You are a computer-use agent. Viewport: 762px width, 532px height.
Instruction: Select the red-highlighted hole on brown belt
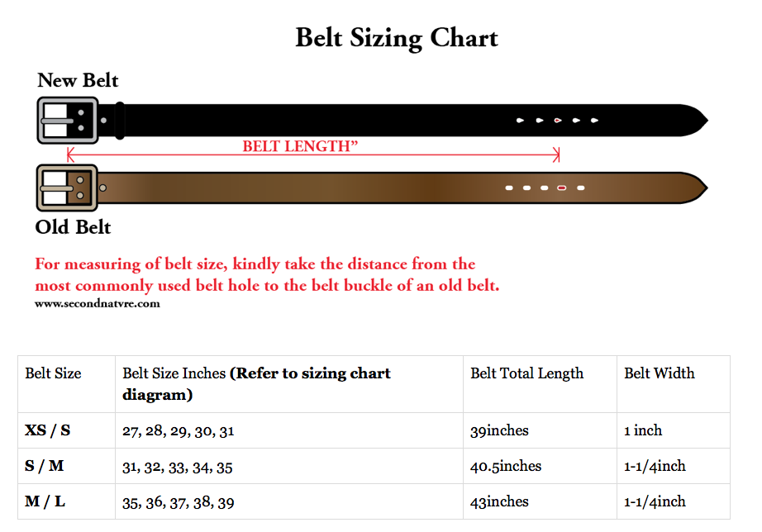coord(562,188)
